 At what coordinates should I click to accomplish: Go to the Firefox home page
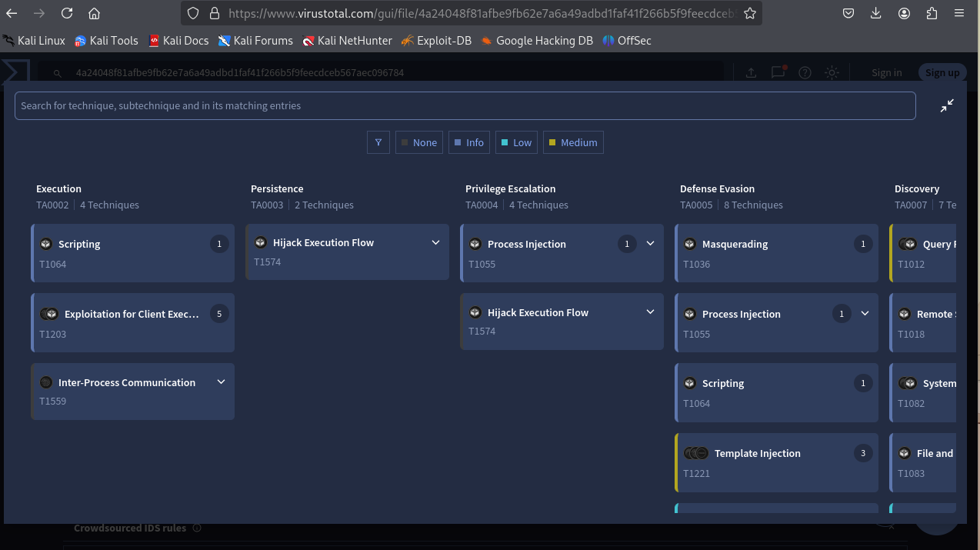(x=94, y=13)
